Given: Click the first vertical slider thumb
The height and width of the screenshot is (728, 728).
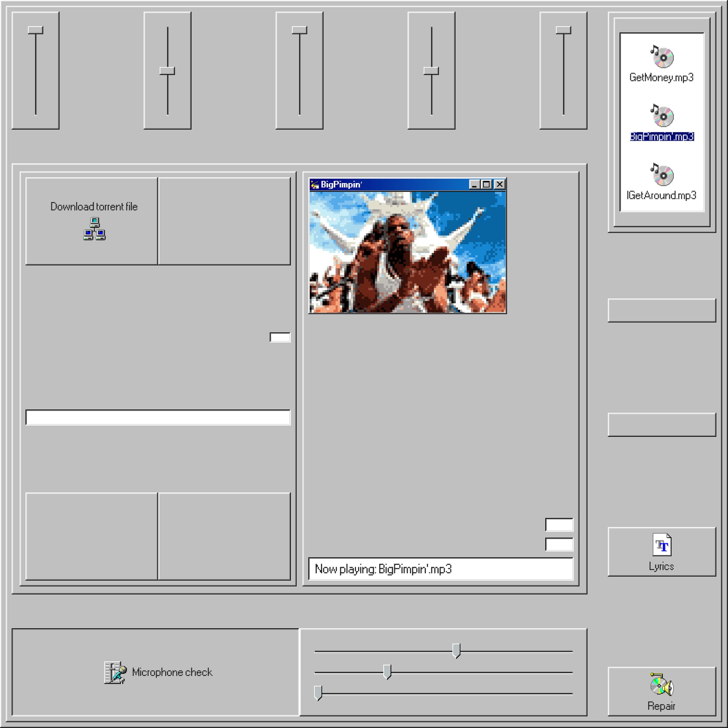Looking at the screenshot, I should click(x=36, y=30).
